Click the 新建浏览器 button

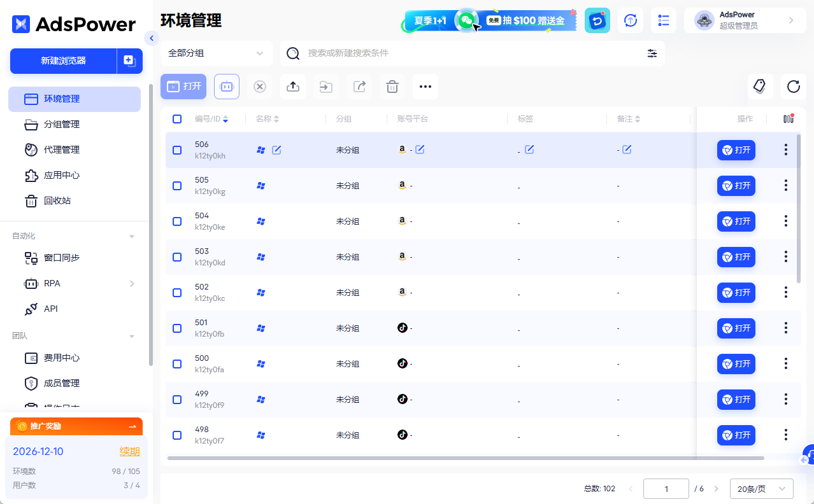(63, 61)
